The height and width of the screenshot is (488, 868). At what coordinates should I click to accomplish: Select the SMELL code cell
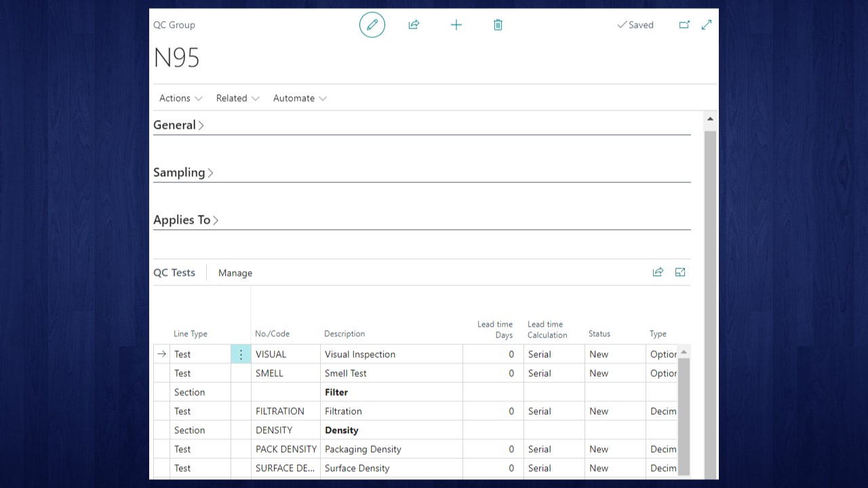pos(285,373)
